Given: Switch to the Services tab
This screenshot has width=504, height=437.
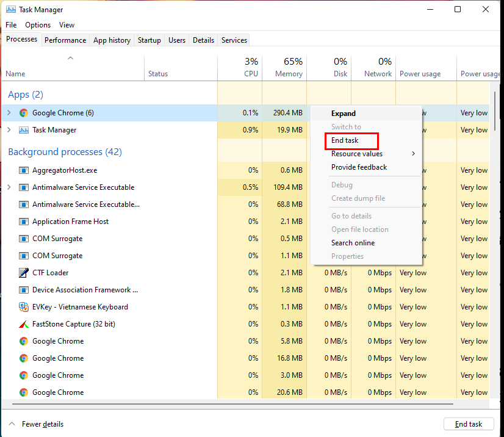Looking at the screenshot, I should (x=234, y=40).
